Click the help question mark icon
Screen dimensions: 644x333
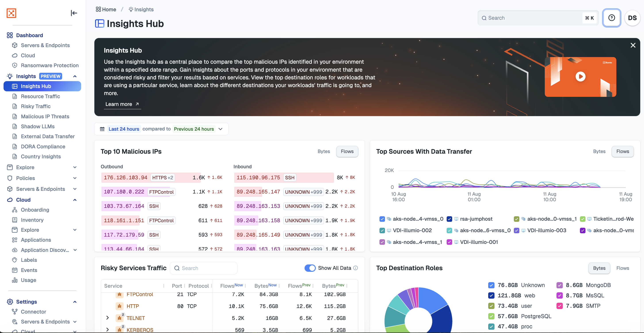click(x=612, y=18)
